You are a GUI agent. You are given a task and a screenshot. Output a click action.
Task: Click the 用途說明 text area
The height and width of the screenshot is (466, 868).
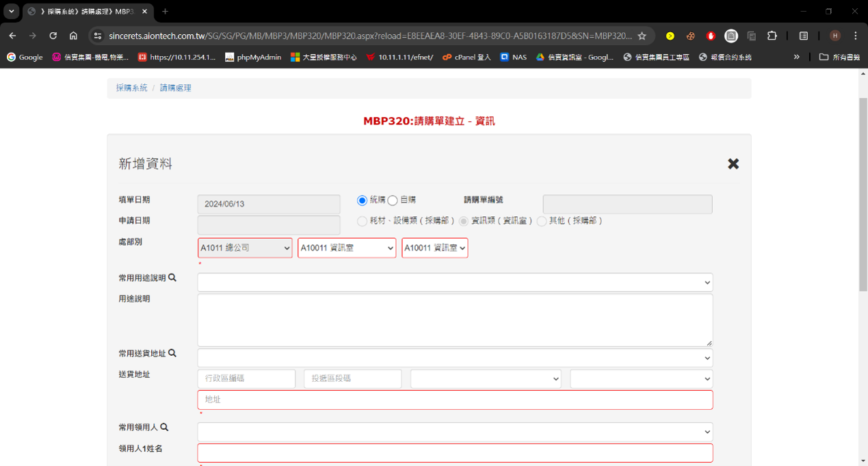pyautogui.click(x=455, y=320)
